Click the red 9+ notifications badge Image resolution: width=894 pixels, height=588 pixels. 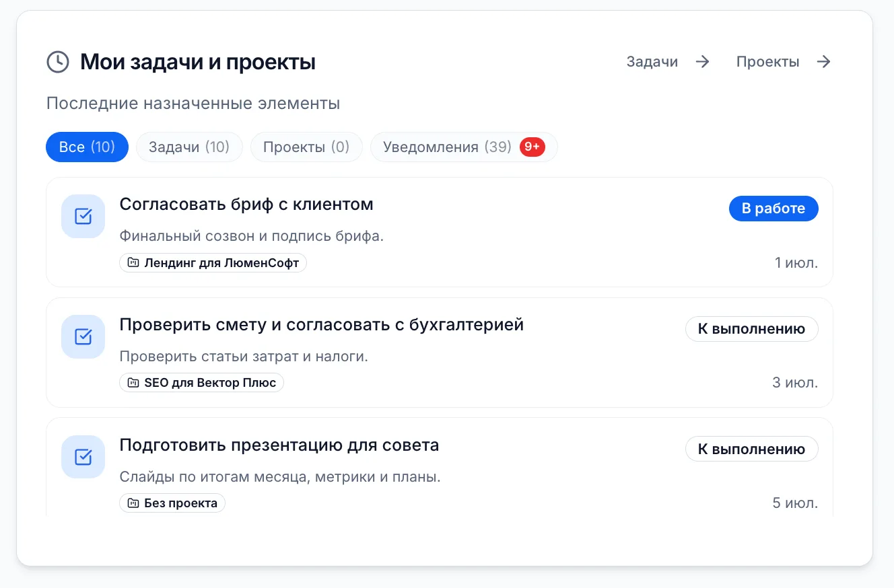(532, 147)
